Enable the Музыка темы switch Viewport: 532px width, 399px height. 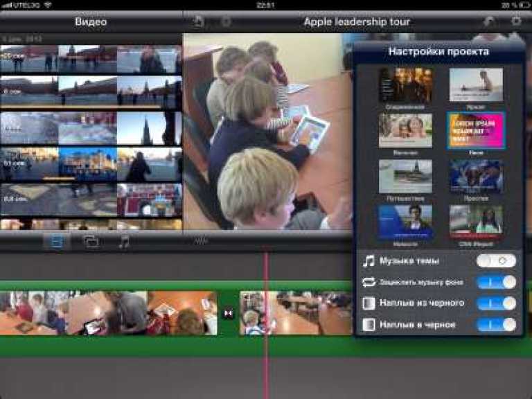(496, 261)
